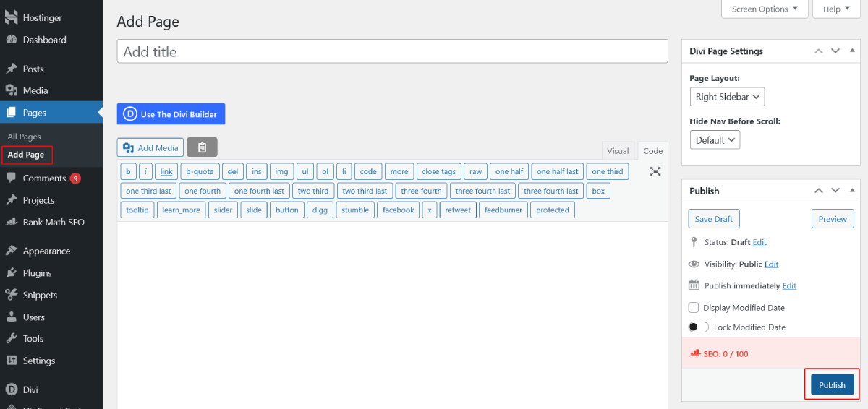Open the Hide Nav Before Scroll dropdown
Screen dimensions: 868x409
[715, 140]
